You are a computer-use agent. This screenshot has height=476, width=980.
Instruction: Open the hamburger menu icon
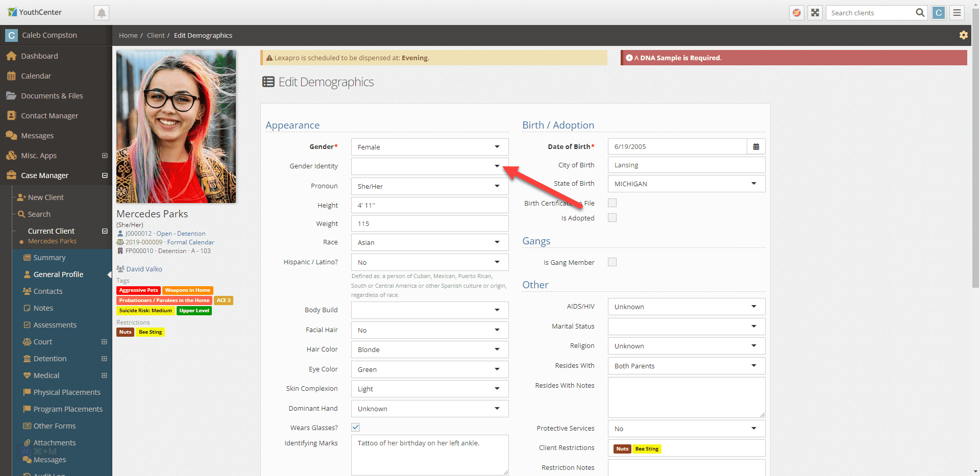pos(958,13)
